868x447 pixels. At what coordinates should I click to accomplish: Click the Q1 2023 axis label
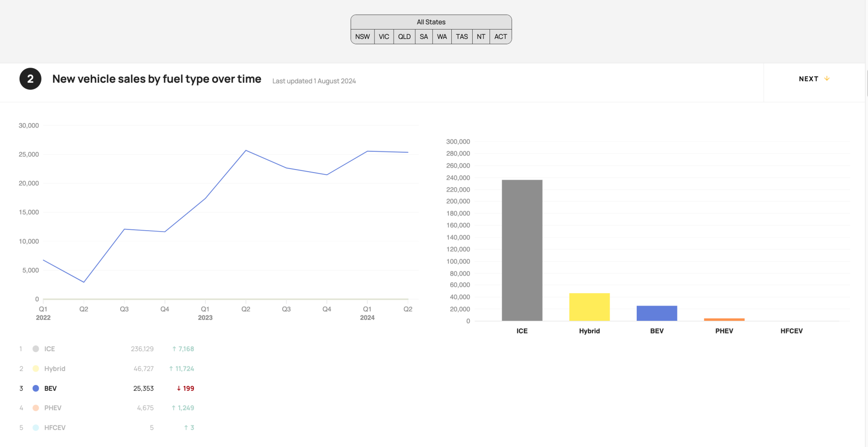205,313
